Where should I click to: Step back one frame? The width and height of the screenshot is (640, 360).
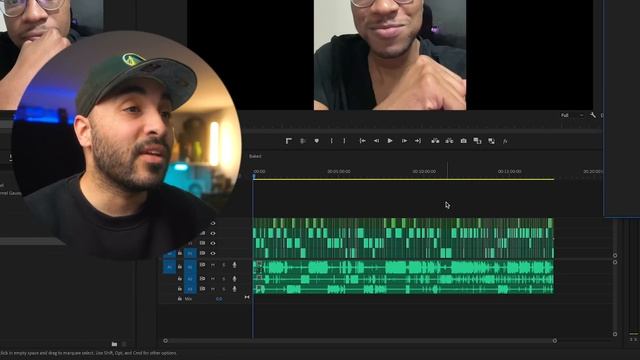point(376,141)
